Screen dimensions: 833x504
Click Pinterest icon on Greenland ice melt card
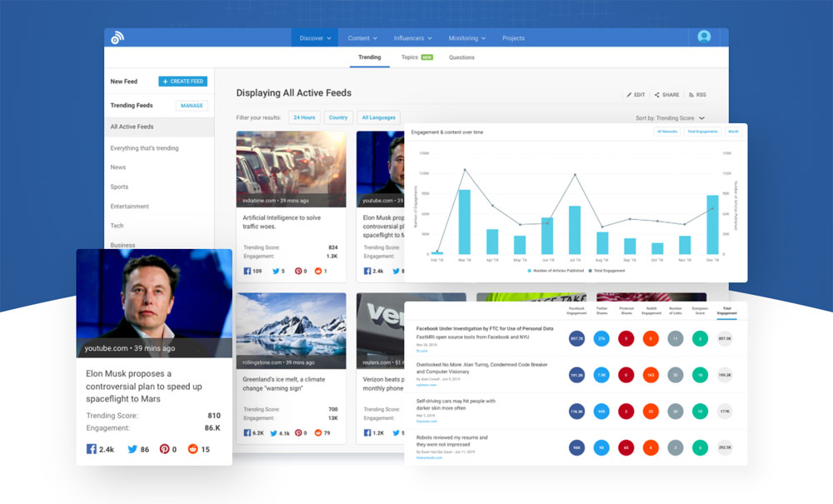tap(298, 433)
